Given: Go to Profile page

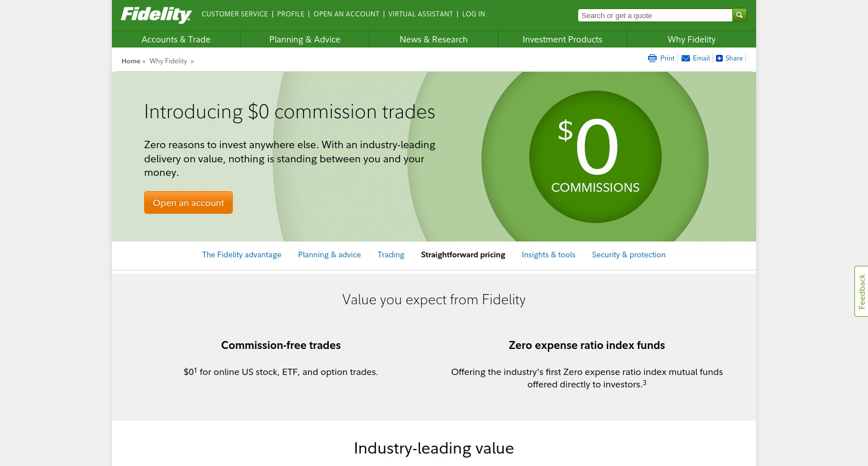Looking at the screenshot, I should [x=290, y=14].
